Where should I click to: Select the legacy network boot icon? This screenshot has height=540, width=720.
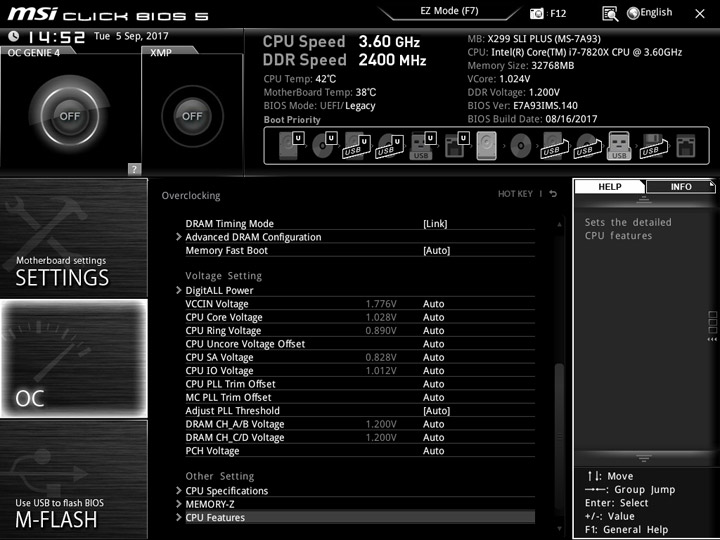point(686,146)
